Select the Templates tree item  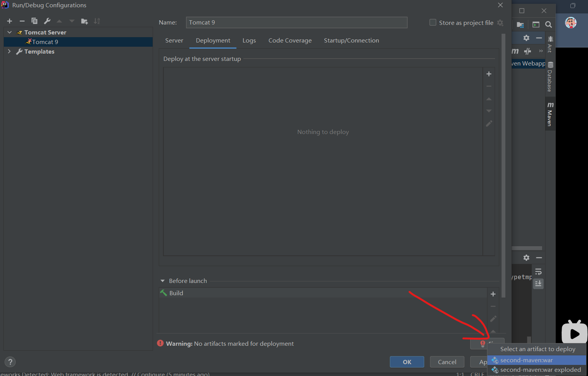(39, 51)
